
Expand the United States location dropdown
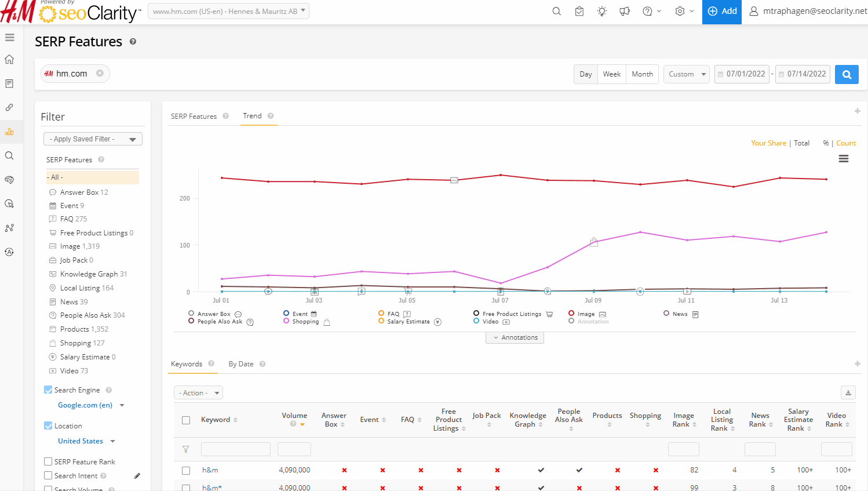86,441
